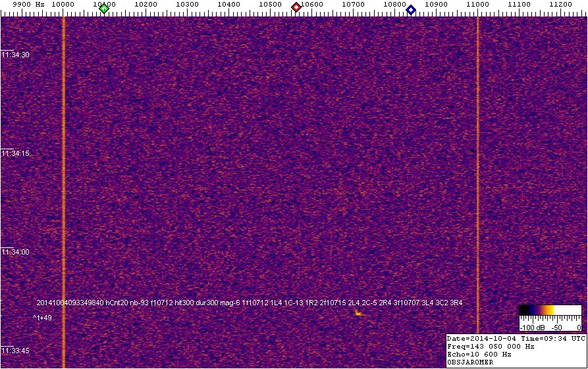The width and height of the screenshot is (588, 369).
Task: Click the 9900 Hz axis label
Action: click(28, 5)
